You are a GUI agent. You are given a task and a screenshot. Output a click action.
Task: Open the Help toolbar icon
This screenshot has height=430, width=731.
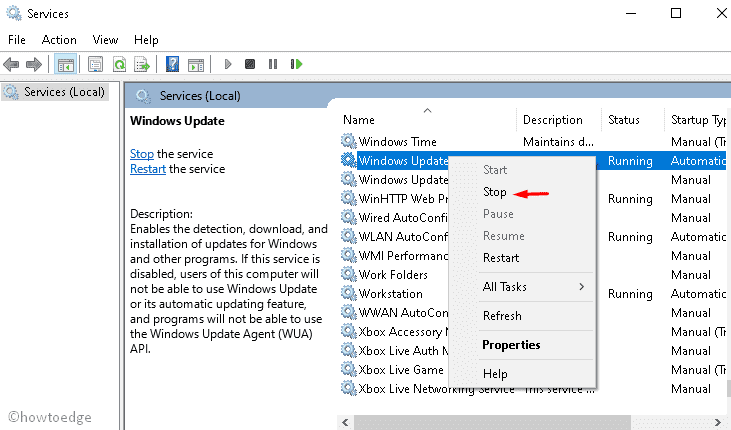pos(172,64)
